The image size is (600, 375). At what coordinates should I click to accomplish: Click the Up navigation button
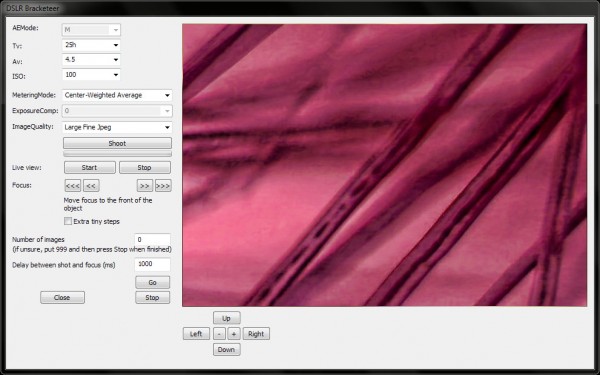pos(227,318)
